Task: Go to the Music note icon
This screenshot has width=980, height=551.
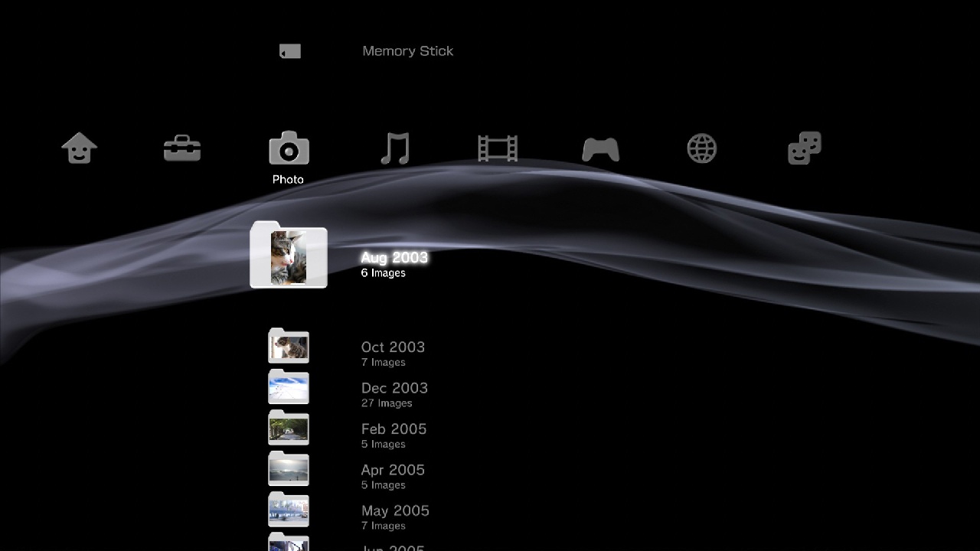Action: [395, 148]
